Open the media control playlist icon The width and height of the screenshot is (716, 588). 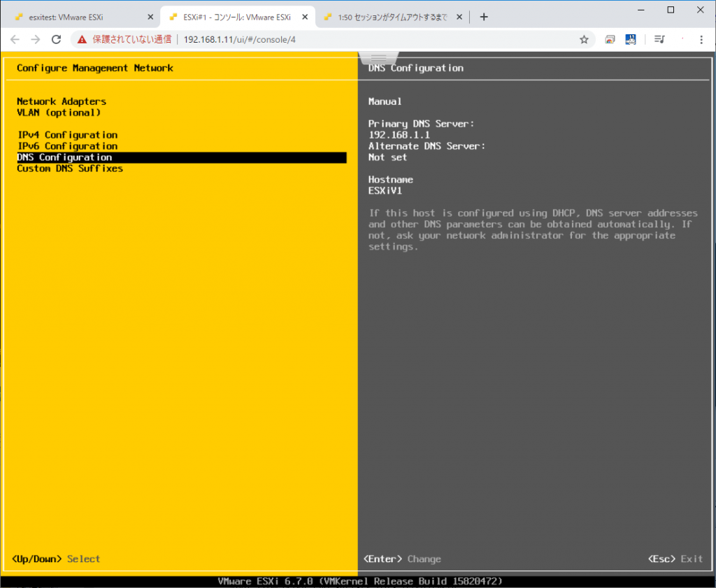(659, 40)
